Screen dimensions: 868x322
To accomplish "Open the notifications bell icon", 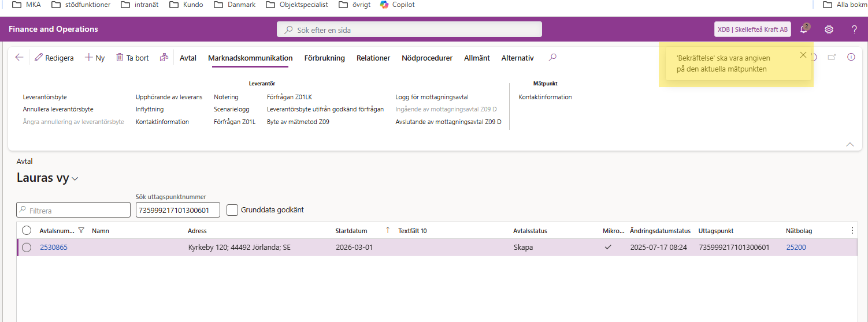I will pos(804,29).
